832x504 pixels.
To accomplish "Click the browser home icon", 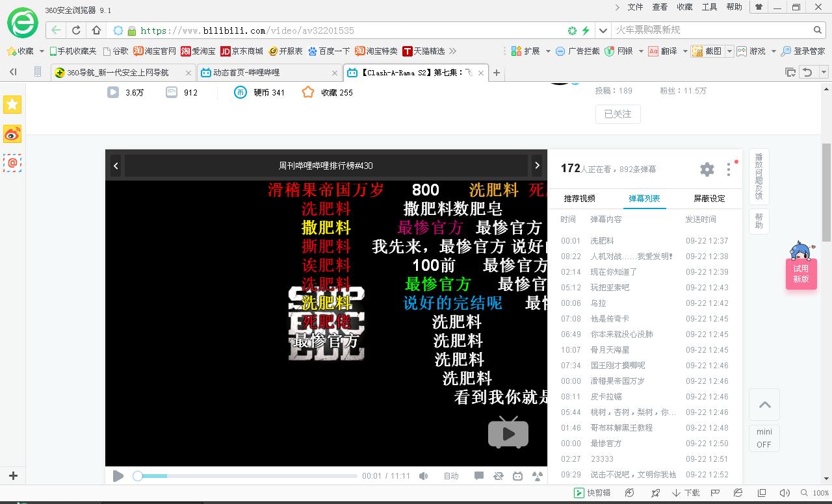I will click(96, 30).
